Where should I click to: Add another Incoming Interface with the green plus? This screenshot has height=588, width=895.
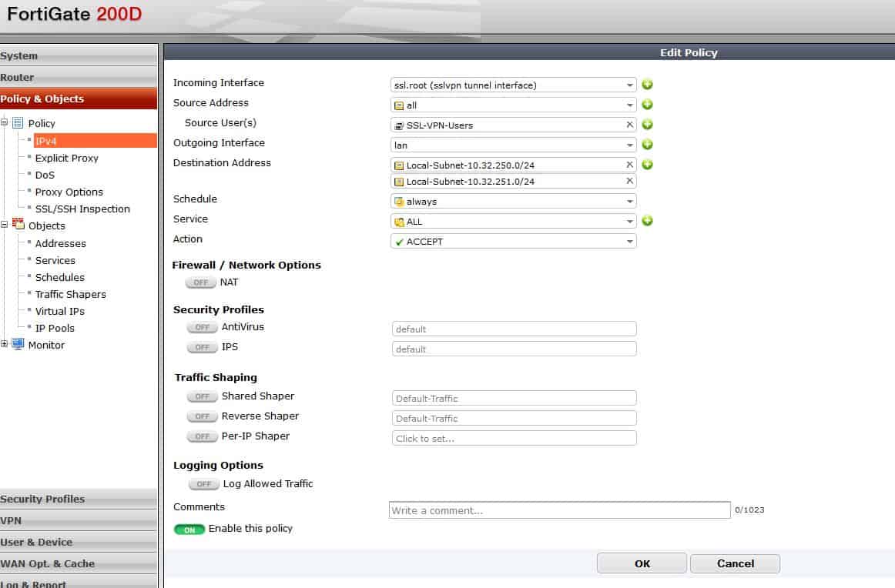pos(647,85)
